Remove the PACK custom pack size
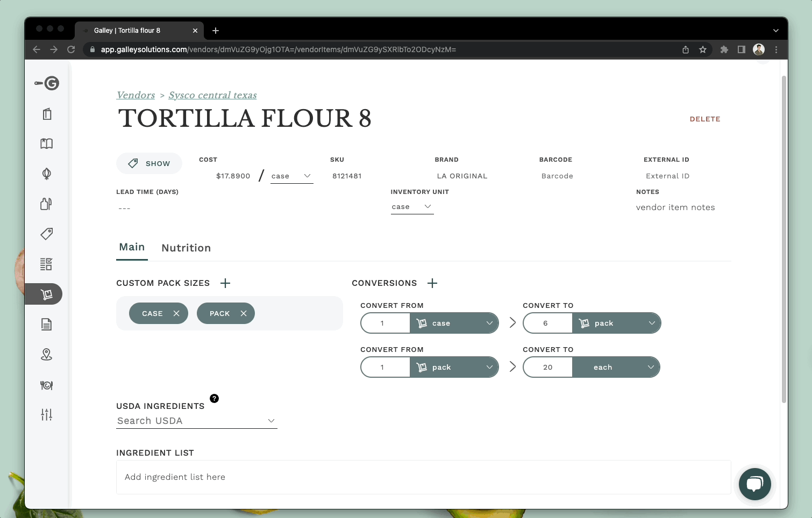The height and width of the screenshot is (518, 812). click(243, 313)
